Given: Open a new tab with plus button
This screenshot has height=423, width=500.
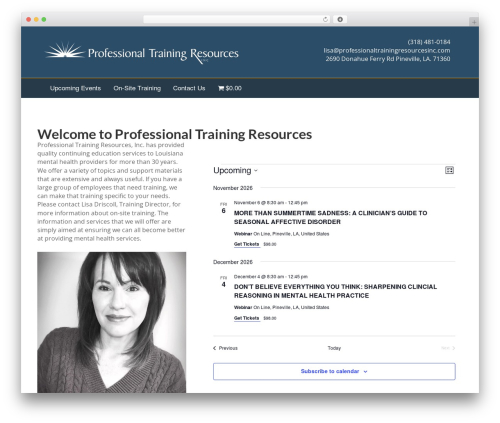Looking at the screenshot, I should [x=474, y=22].
